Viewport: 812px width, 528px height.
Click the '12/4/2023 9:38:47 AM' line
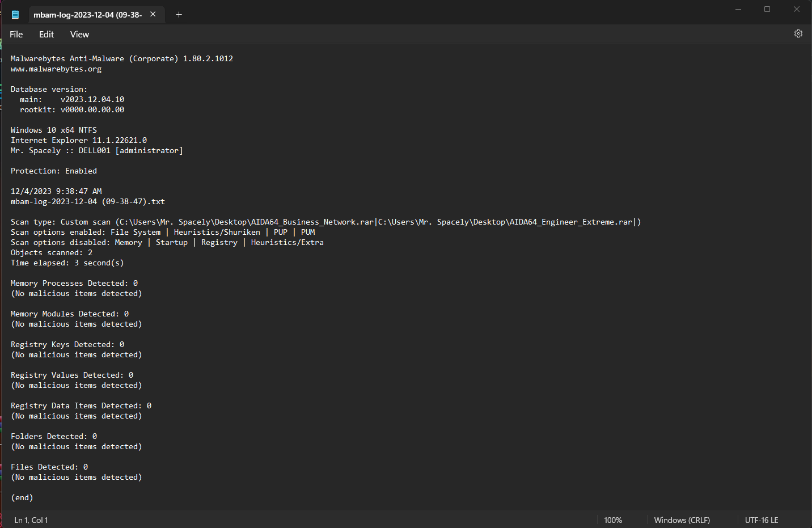[x=56, y=192]
